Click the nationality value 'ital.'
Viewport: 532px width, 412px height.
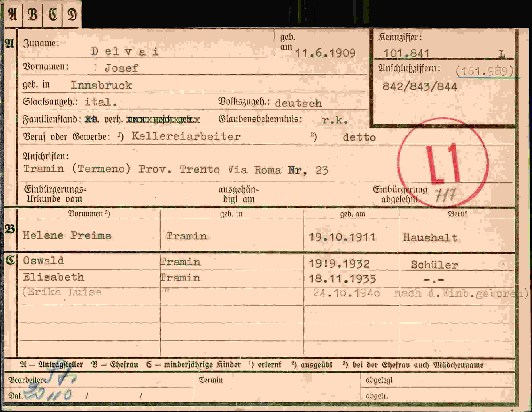coord(101,102)
